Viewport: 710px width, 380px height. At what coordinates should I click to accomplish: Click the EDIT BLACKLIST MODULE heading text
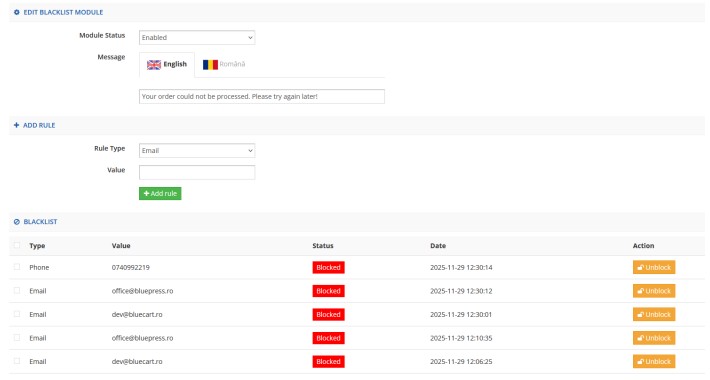(x=63, y=12)
